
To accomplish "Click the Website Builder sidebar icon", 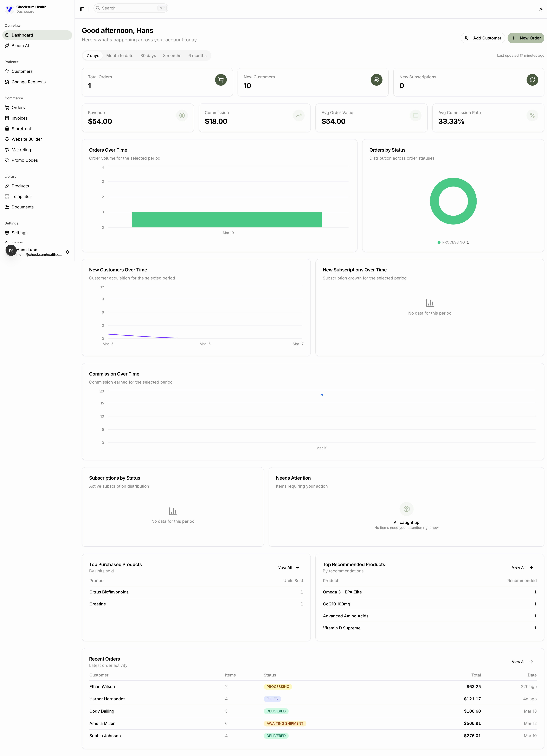I will pyautogui.click(x=7, y=139).
